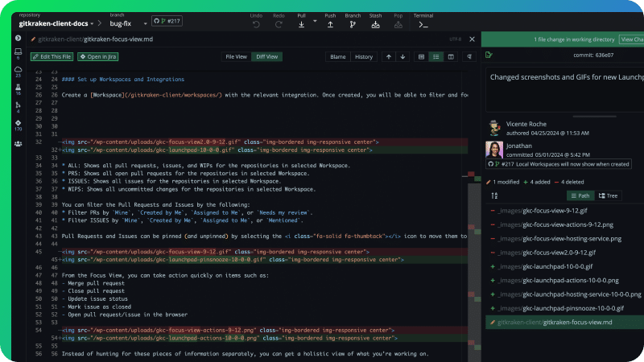Viewport: 644px width, 362px height.
Task: Select added file gkc-launchpad-hosting-service-10-0-0.png
Action: pyautogui.click(x=565, y=294)
